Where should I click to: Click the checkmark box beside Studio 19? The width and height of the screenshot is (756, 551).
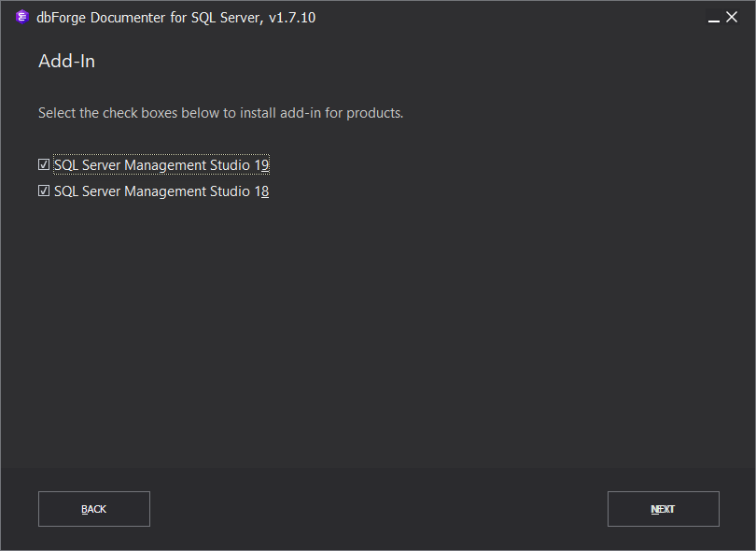44,164
